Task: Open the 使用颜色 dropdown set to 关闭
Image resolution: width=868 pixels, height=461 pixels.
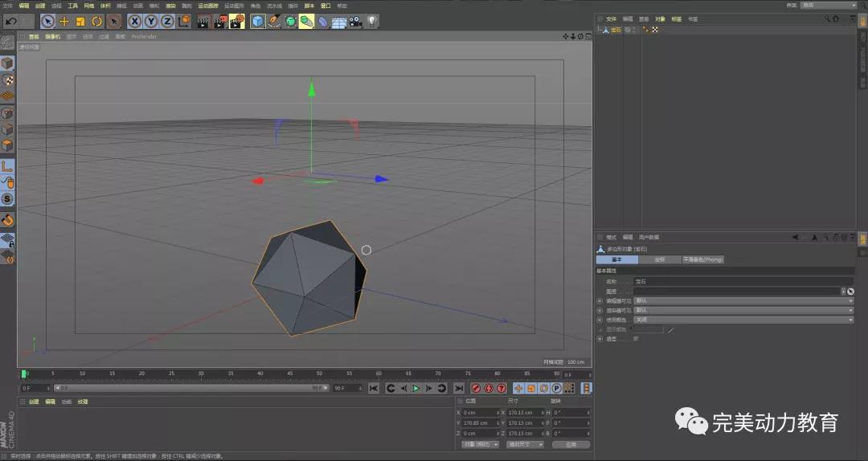Action: (743, 320)
